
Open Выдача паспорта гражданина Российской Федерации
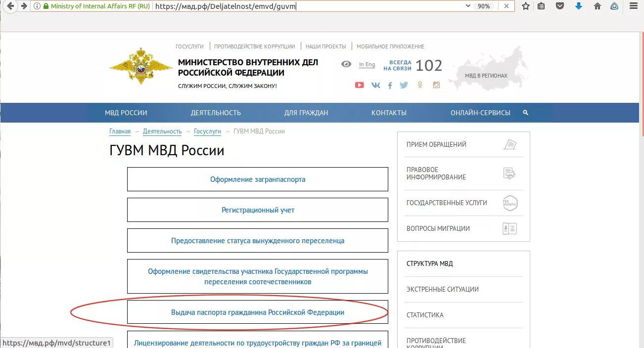258,312
